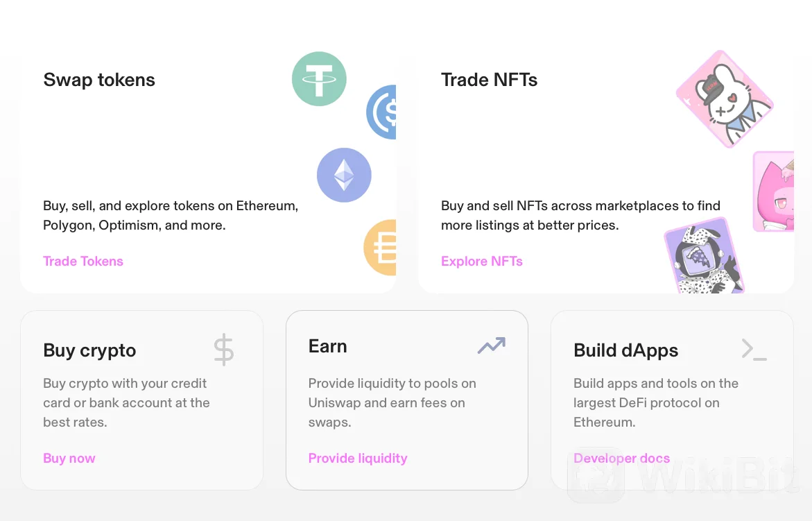Open the pink cat NFT artwork

coord(774,191)
